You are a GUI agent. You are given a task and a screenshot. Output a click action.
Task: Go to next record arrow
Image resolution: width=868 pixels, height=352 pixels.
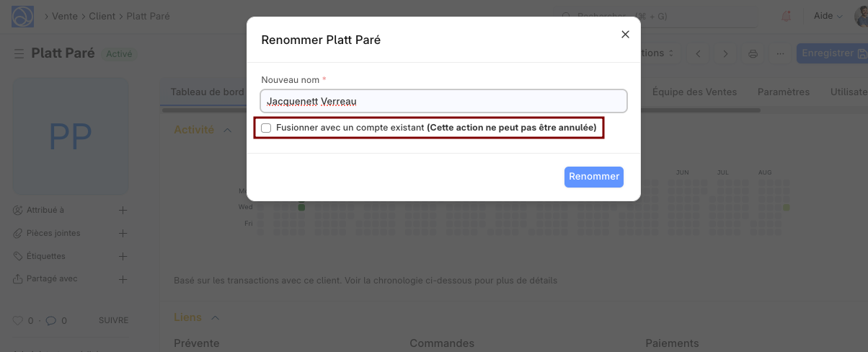point(726,54)
